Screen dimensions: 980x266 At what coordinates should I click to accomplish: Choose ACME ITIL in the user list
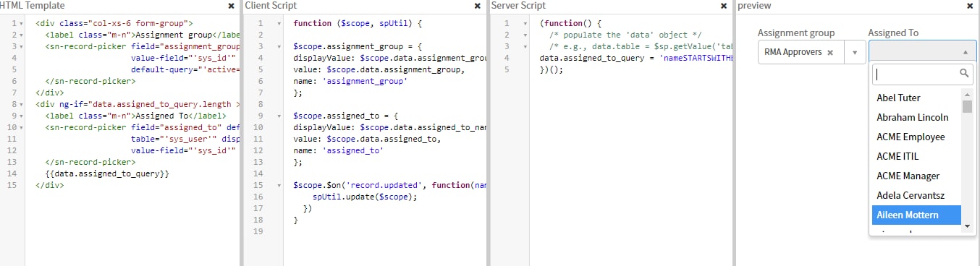(916, 156)
